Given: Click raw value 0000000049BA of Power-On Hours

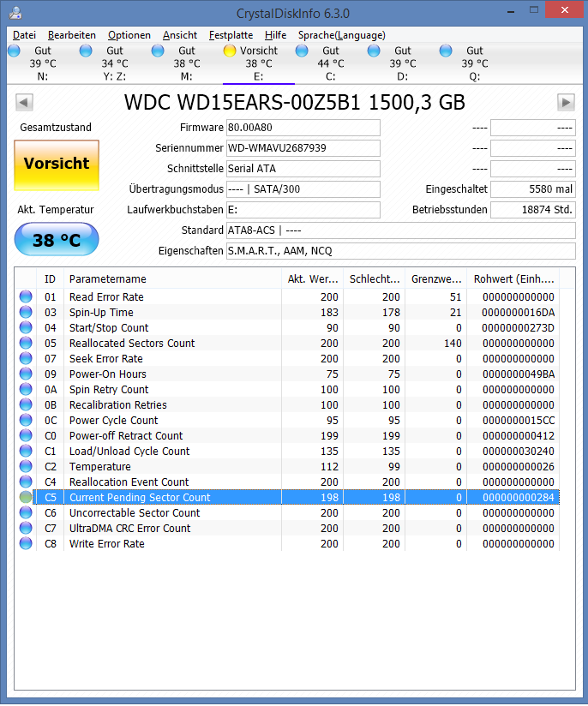Looking at the screenshot, I should tap(519, 374).
